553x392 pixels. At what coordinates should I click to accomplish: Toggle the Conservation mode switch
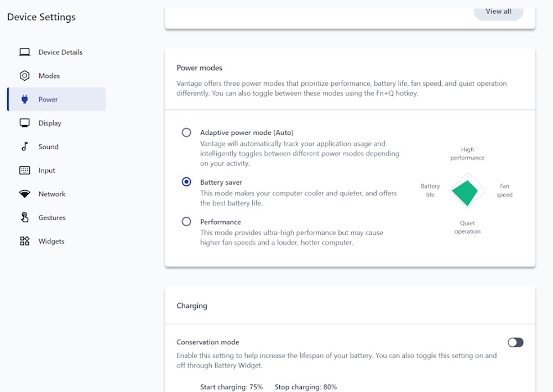[515, 342]
